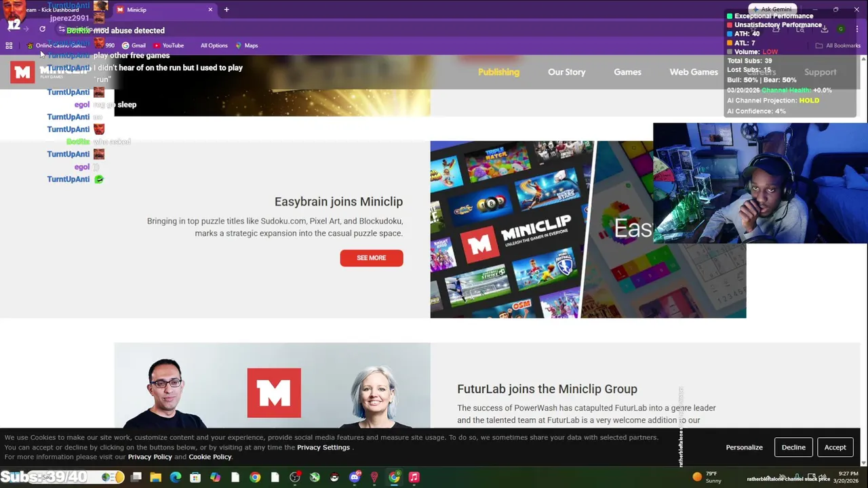Open the Web Games menu item
The height and width of the screenshot is (488, 868).
tap(694, 72)
